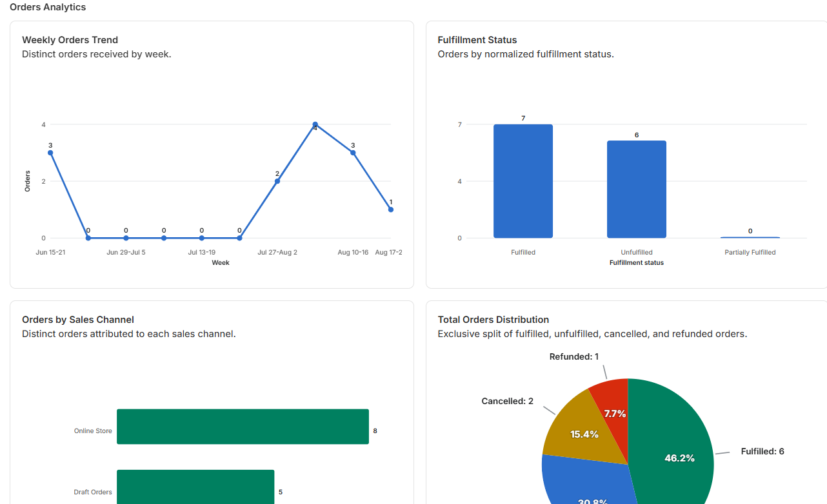This screenshot has width=827, height=504.
Task: Click the 'Fulfilled: 6' pie label
Action: pyautogui.click(x=762, y=451)
